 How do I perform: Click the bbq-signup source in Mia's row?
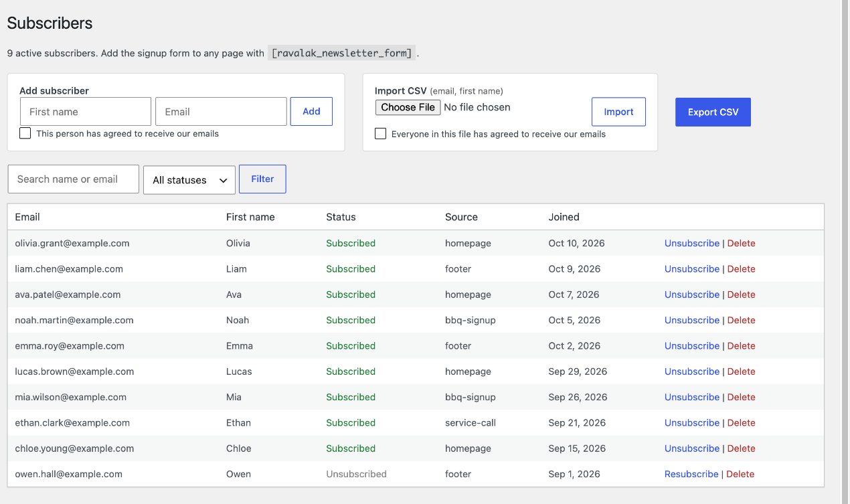(471, 398)
